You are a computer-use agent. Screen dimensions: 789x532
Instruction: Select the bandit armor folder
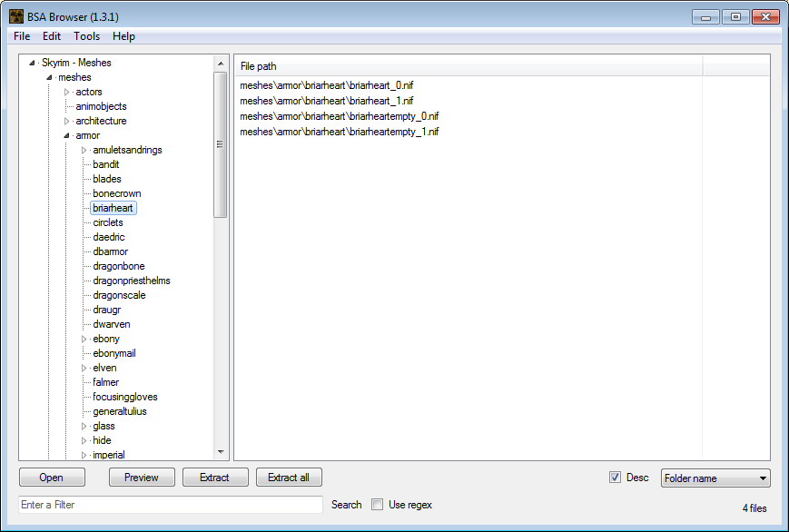point(105,164)
